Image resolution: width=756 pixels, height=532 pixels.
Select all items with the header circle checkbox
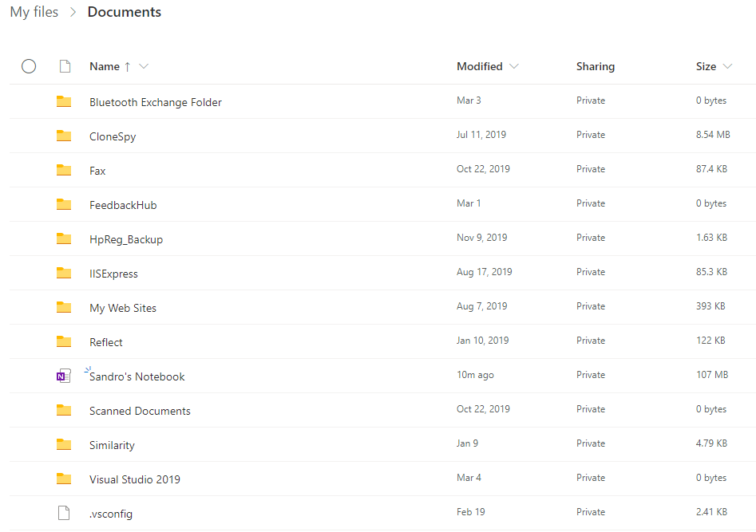[x=29, y=66]
